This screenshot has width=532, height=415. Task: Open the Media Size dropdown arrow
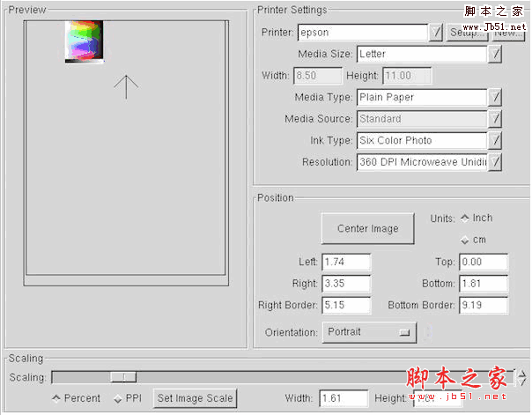(495, 54)
